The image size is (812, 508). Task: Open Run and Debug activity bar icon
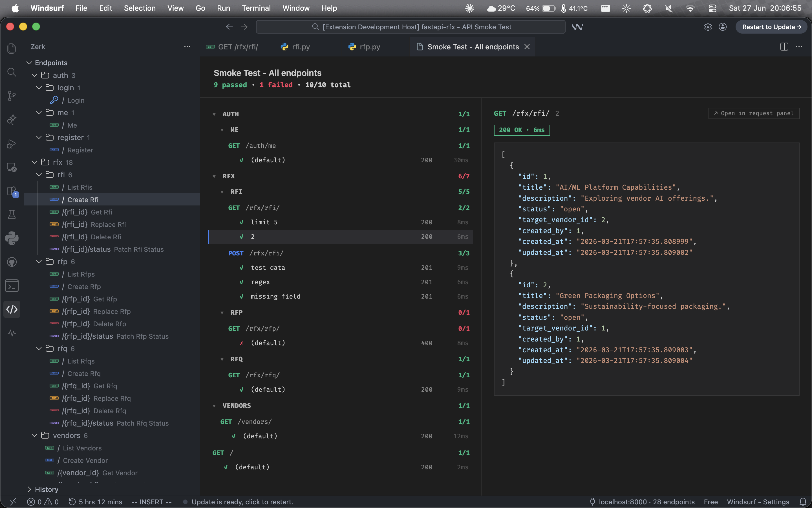[x=12, y=144]
